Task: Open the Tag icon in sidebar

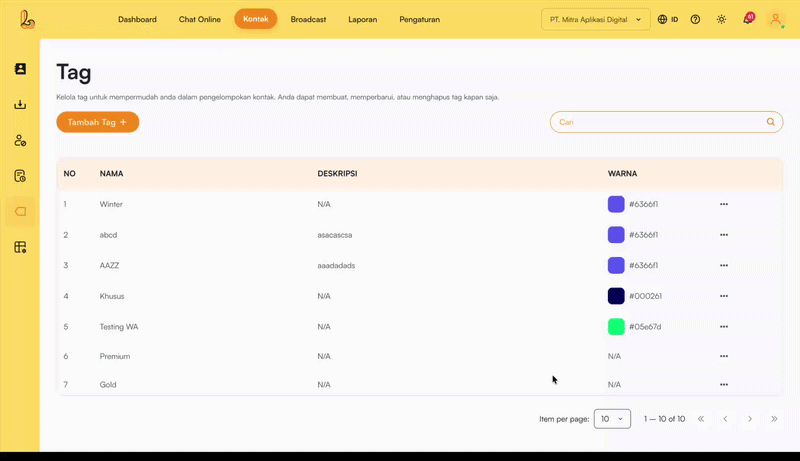Action: tap(20, 211)
